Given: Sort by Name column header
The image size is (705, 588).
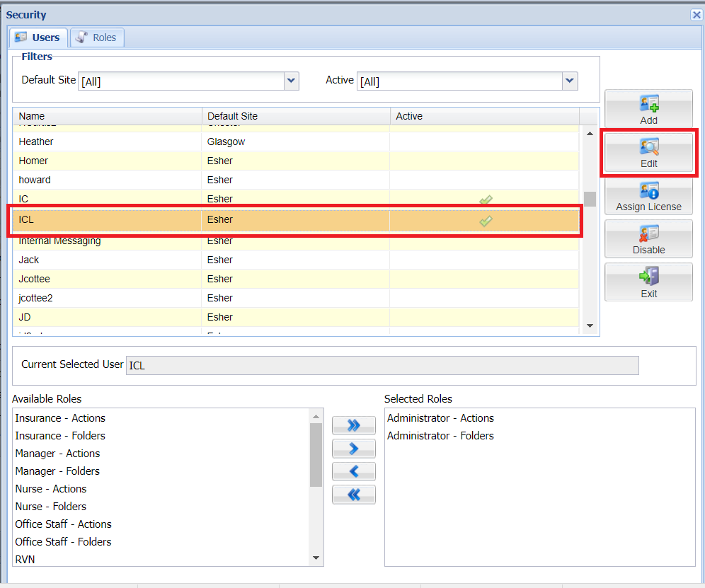Looking at the screenshot, I should (x=107, y=116).
